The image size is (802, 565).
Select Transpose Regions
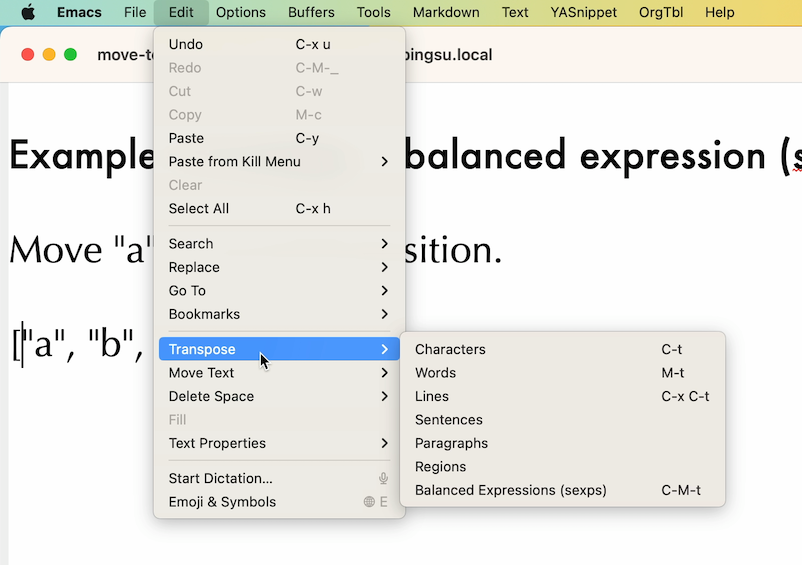coord(563,467)
